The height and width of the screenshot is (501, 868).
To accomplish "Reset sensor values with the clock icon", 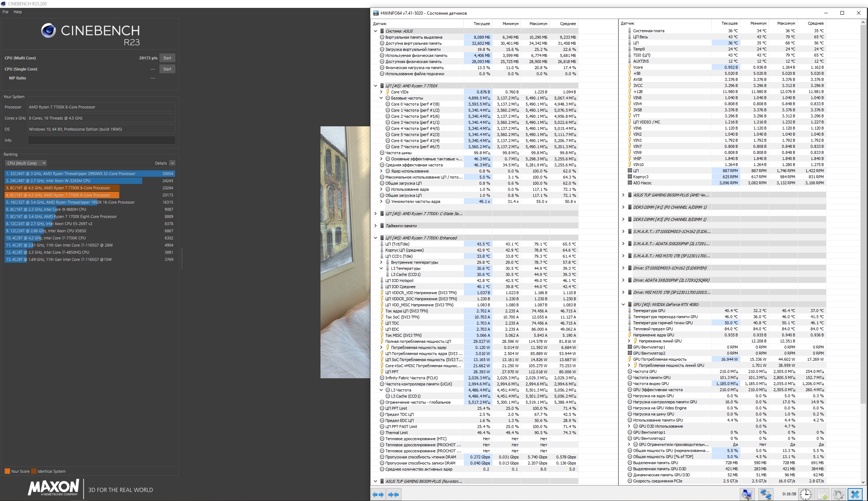I will (806, 495).
